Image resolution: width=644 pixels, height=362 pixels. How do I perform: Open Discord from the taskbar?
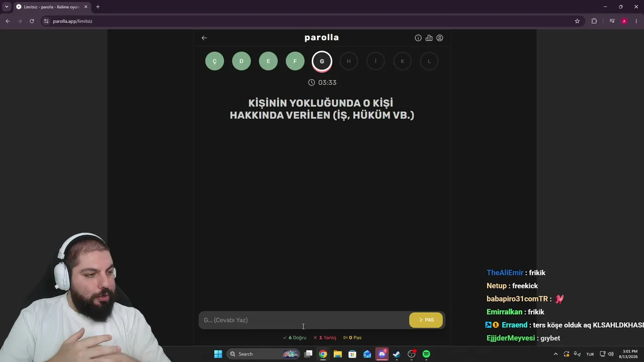(x=382, y=354)
